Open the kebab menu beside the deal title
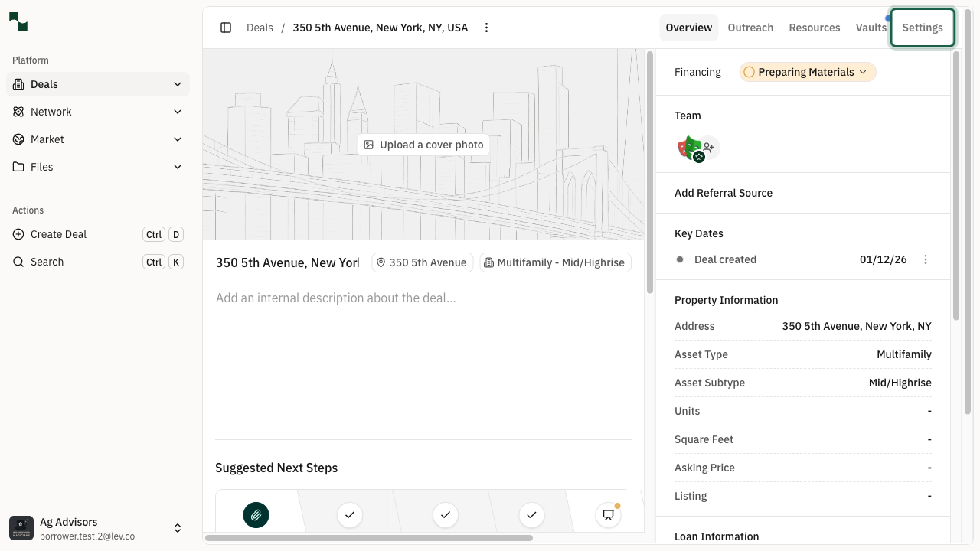 coord(486,27)
